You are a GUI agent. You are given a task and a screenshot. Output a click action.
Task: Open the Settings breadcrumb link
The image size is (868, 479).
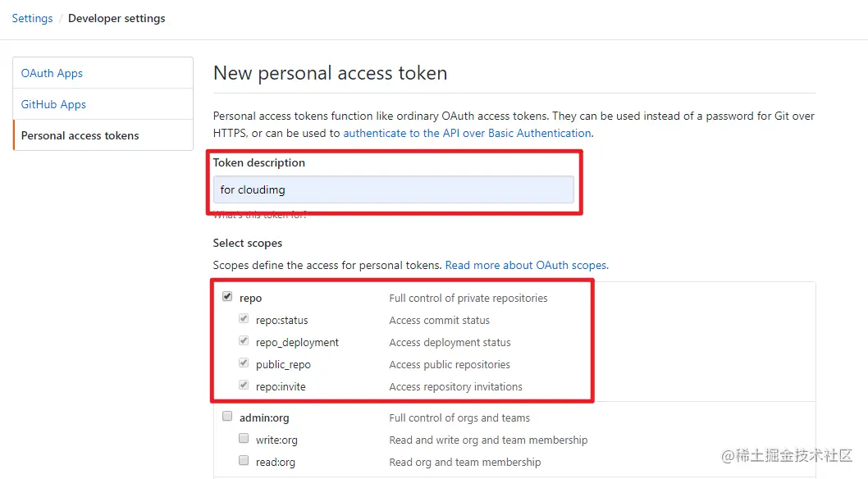point(32,18)
